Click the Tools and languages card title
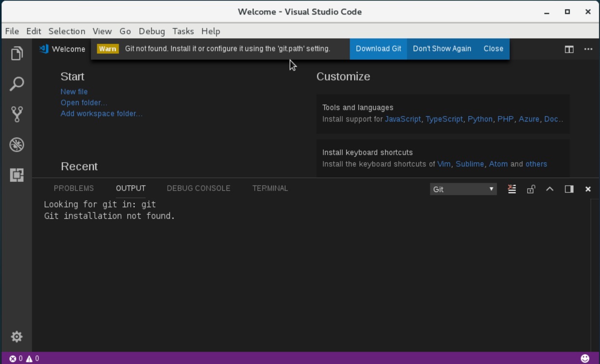The width and height of the screenshot is (600, 364). point(358,107)
